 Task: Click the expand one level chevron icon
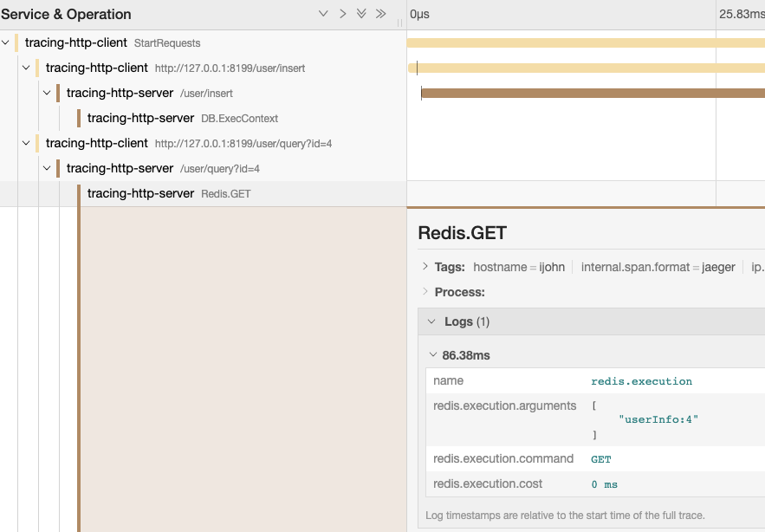pos(323,14)
